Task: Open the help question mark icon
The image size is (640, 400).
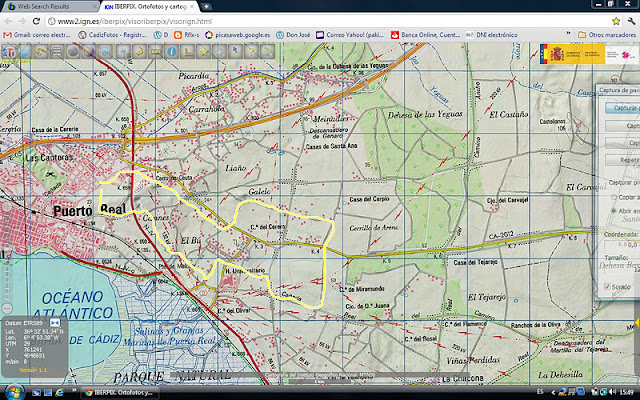Action: click(x=251, y=52)
